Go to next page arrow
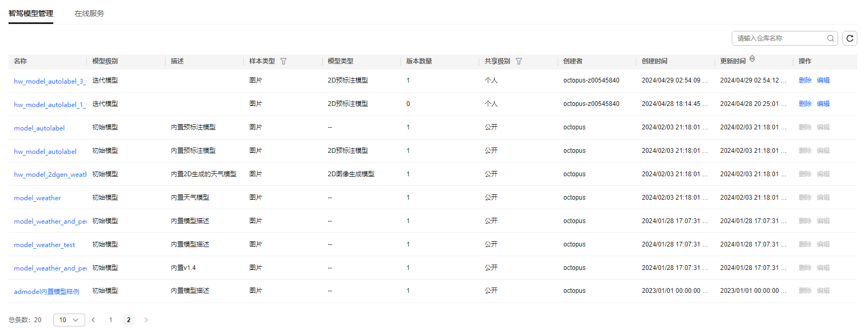Screen dimensions: 868x328 pyautogui.click(x=146, y=320)
